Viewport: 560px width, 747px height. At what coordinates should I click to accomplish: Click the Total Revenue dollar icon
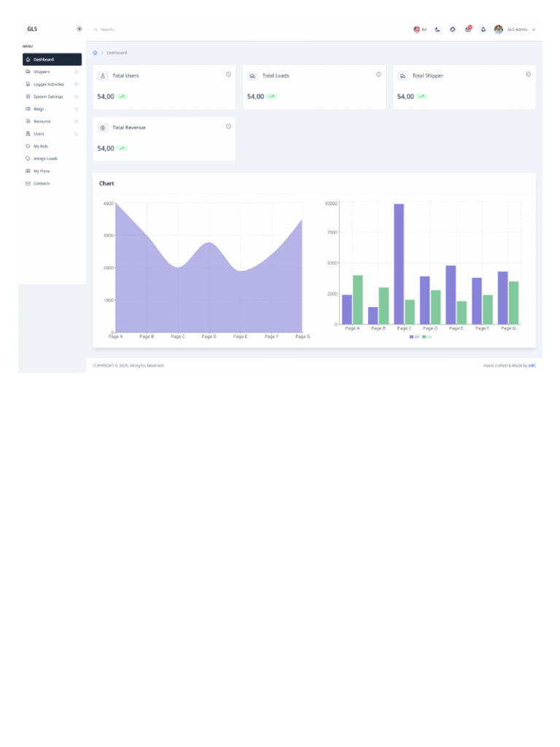point(102,128)
